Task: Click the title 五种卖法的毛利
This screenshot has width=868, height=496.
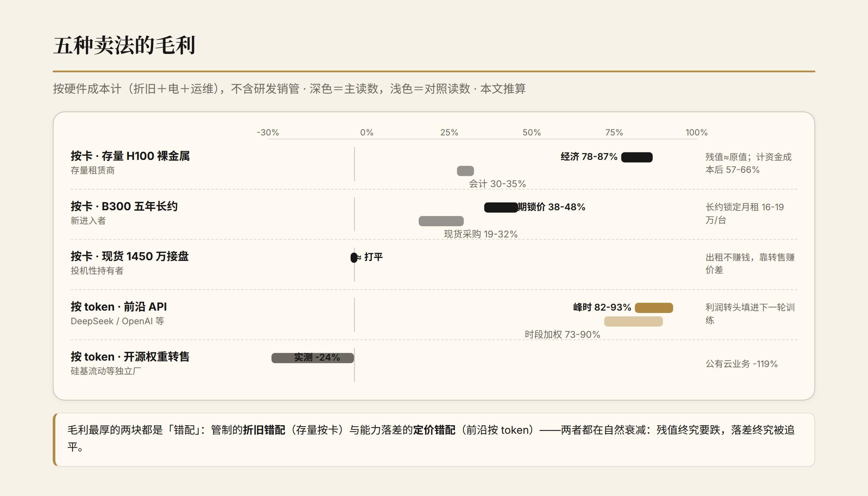Action: point(124,45)
